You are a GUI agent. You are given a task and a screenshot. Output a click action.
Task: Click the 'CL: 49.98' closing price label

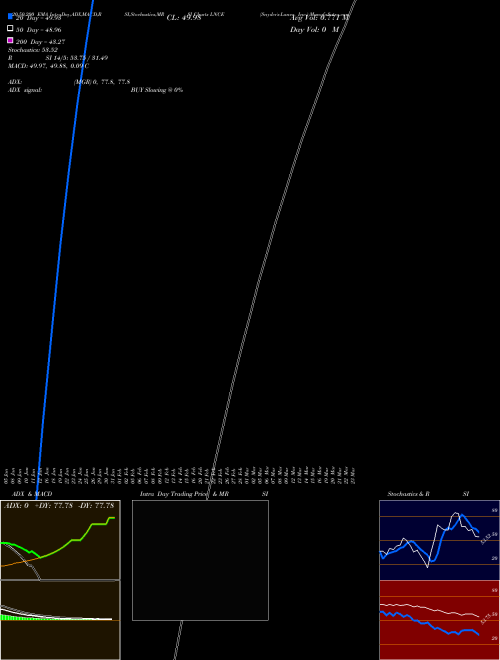point(184,18)
